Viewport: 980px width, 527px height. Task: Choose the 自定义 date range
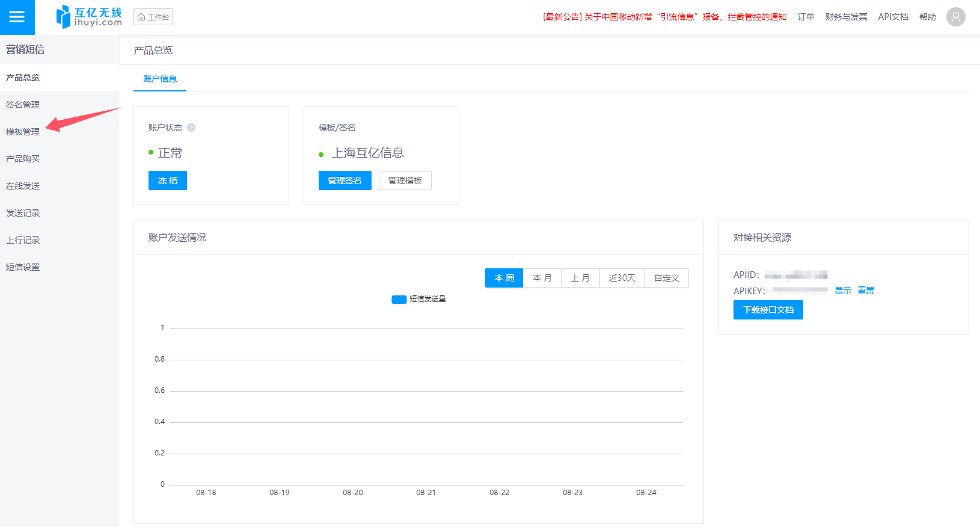(666, 278)
